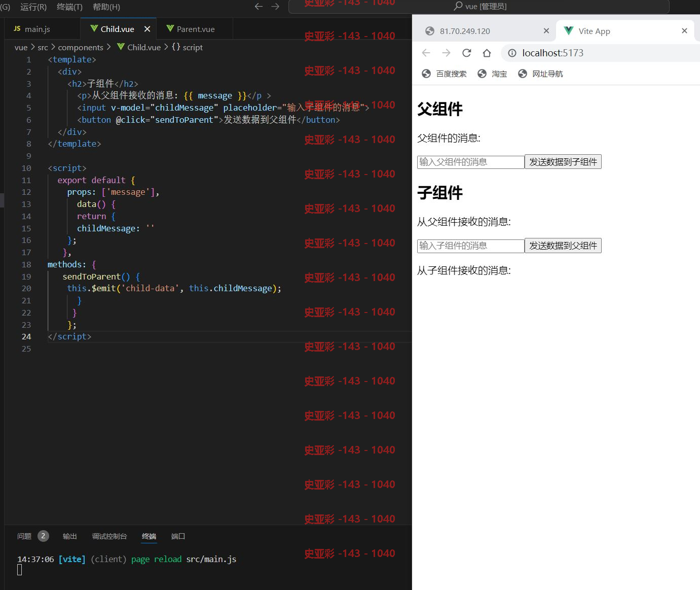Screen dimensions: 700x590
Task: Click the browser back arrow
Action: (426, 53)
